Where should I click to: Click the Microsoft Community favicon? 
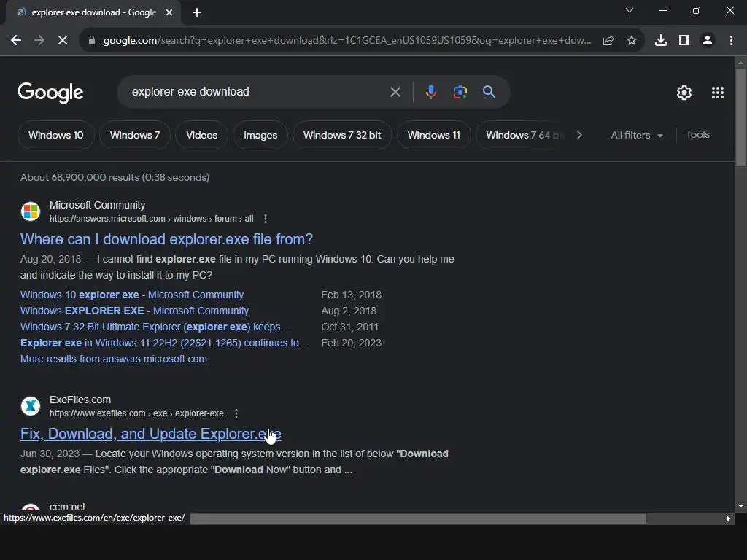point(31,211)
